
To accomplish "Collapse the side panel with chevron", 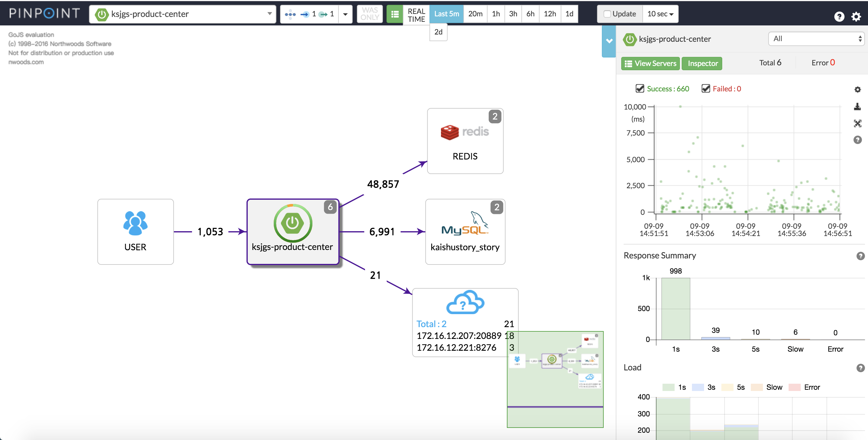I will click(609, 41).
